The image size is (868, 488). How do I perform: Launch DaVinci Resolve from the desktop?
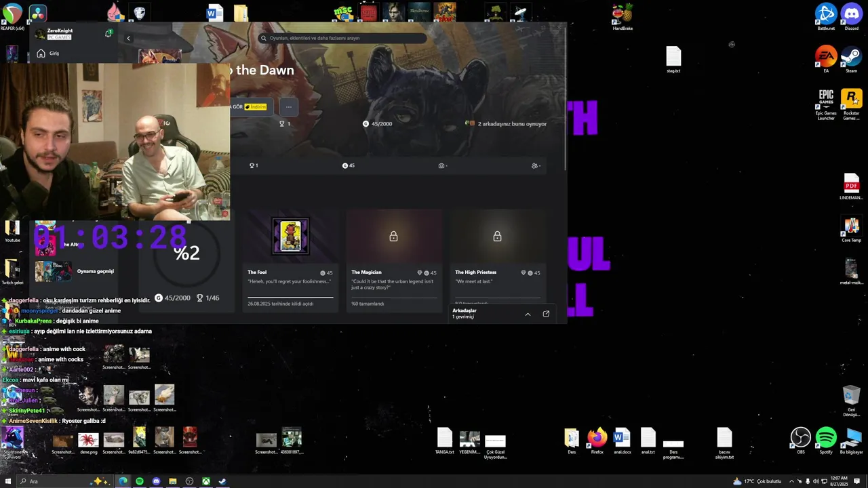(x=37, y=13)
